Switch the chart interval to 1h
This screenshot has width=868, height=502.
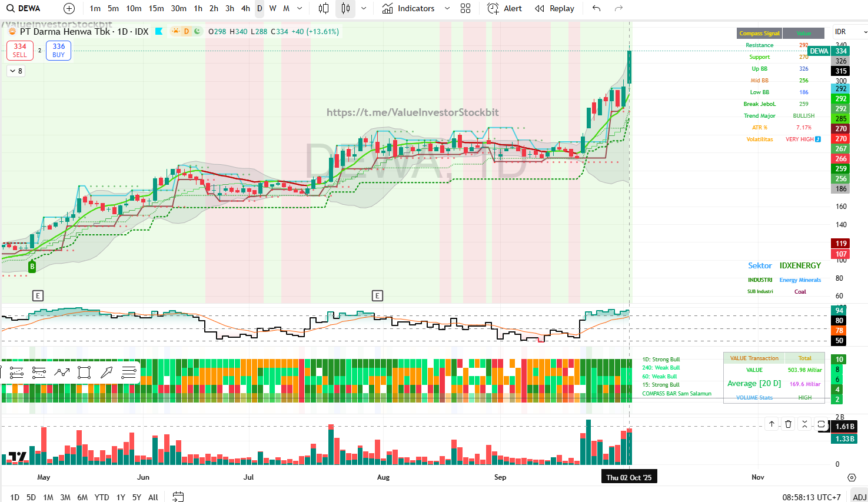[198, 8]
